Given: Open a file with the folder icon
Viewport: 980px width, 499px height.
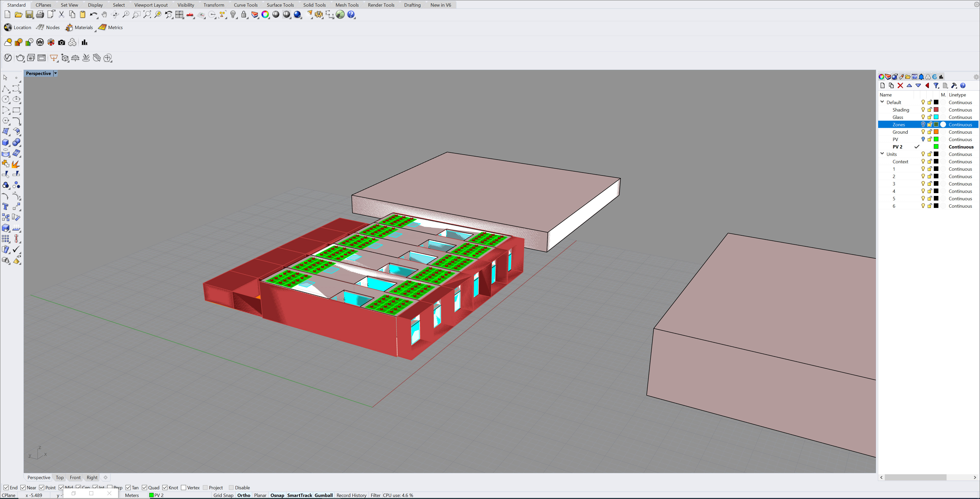Looking at the screenshot, I should pyautogui.click(x=18, y=15).
